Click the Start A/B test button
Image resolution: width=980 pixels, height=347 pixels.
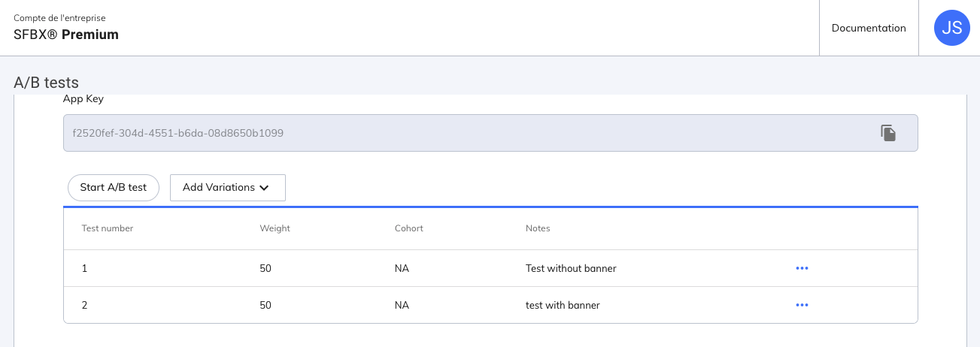pyautogui.click(x=114, y=188)
